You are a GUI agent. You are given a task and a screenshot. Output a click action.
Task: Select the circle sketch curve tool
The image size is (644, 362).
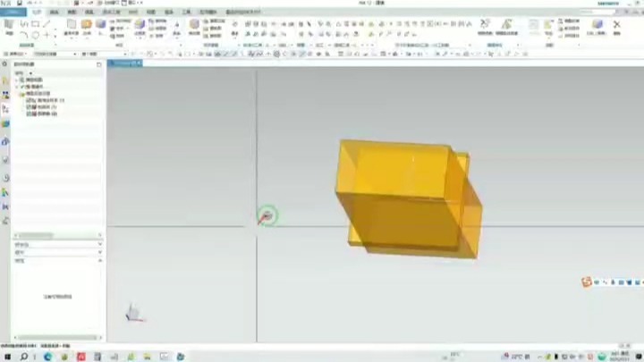tap(35, 35)
